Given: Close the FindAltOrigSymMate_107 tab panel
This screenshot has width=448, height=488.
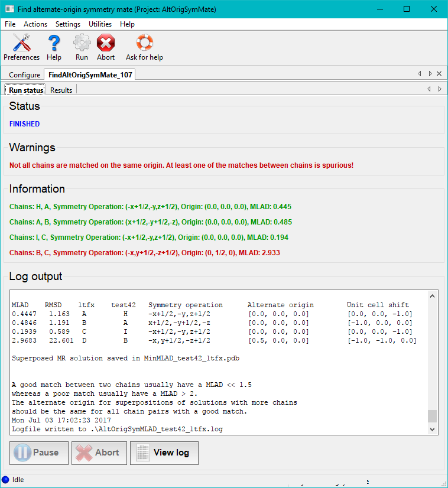Looking at the screenshot, I should coord(439,74).
